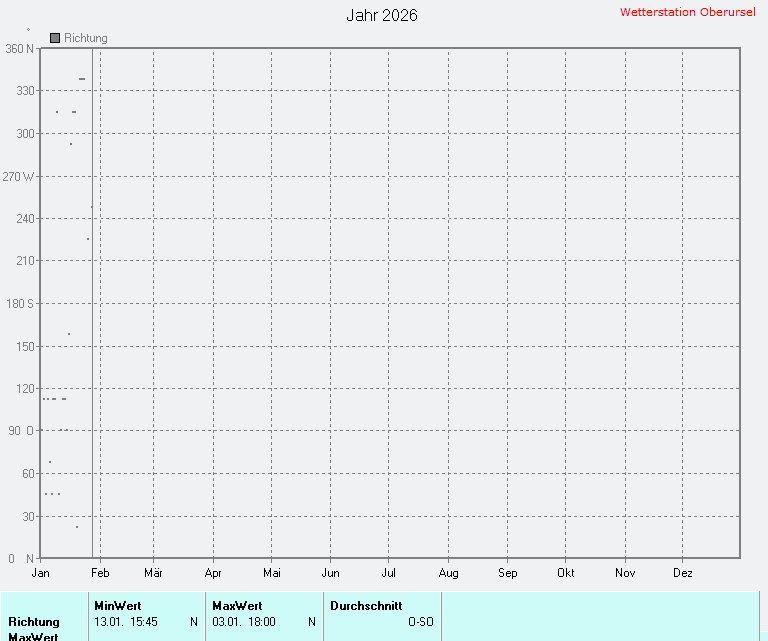Click the 'Dez' month label
Screen dimensions: 768x641
click(683, 573)
